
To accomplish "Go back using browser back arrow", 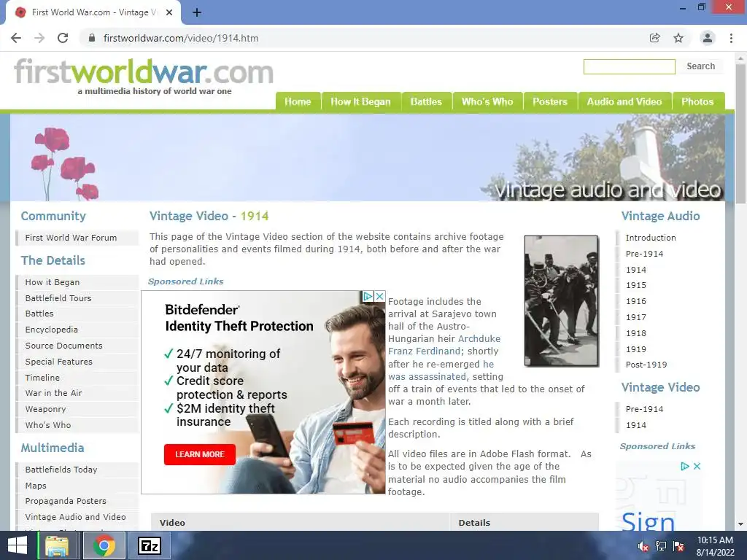I will [x=16, y=38].
